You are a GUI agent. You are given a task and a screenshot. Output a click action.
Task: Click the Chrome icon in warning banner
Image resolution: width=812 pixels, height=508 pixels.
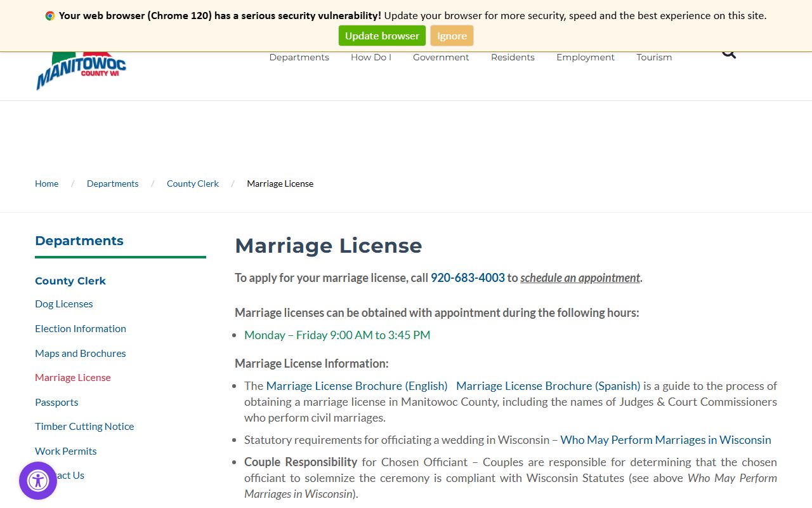[50, 16]
